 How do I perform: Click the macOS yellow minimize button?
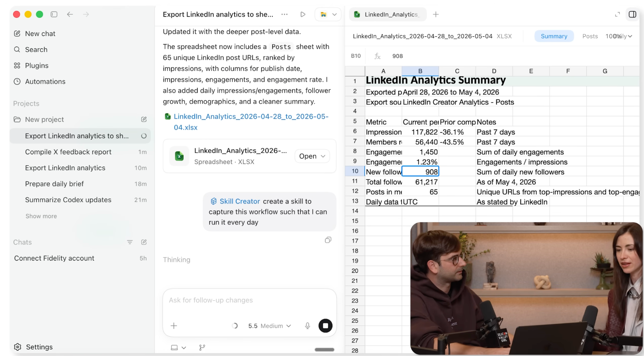pos(28,14)
